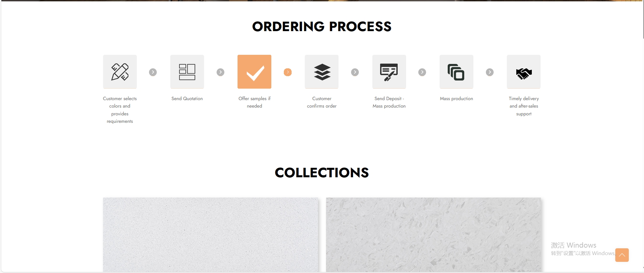The width and height of the screenshot is (644, 273).
Task: Click chevron arrow after Send Quotation step
Action: point(221,72)
